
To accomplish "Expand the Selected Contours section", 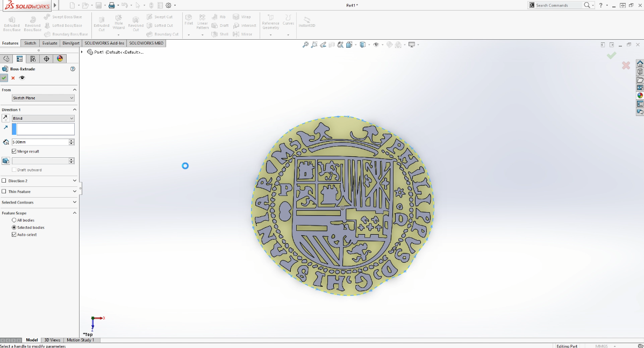I will pos(75,202).
